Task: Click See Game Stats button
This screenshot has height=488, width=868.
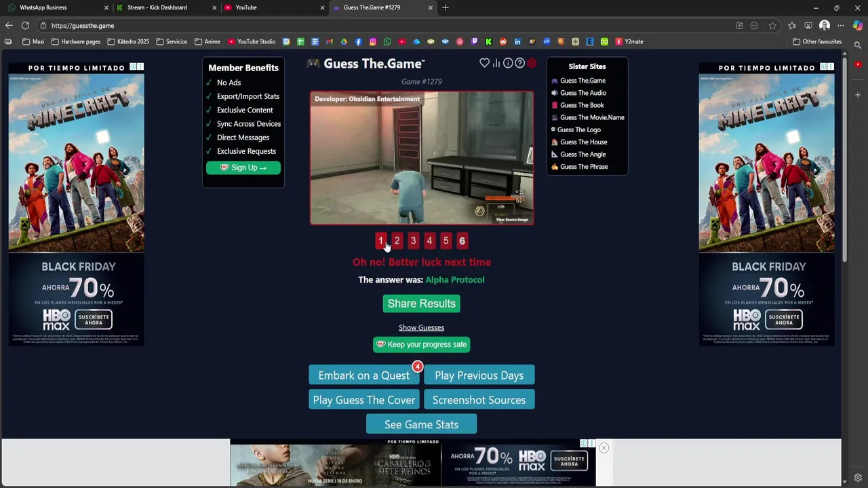Action: point(421,424)
